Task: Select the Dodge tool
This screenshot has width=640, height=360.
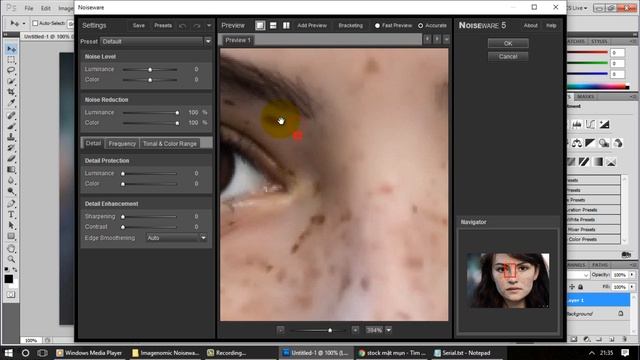Action: [11, 191]
